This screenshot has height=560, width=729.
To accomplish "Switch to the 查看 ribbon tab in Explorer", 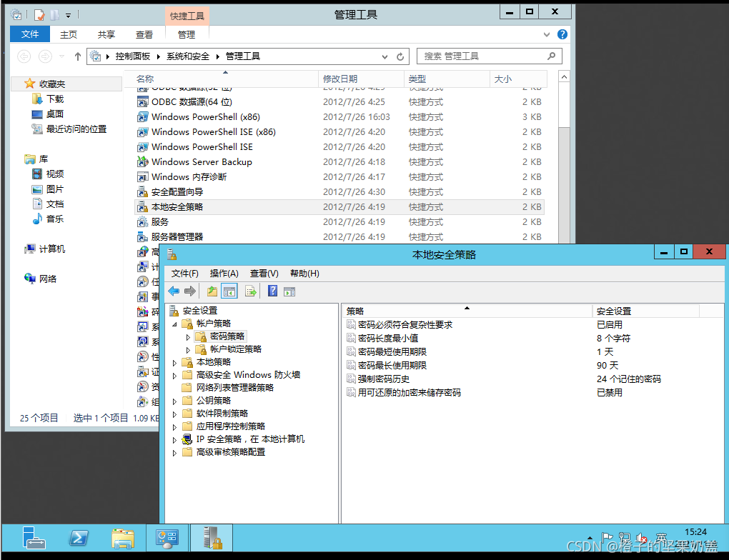I will point(144,33).
